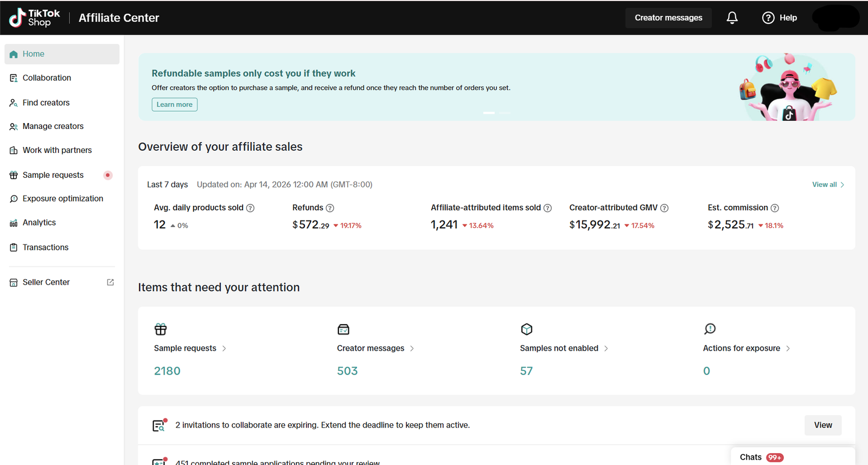This screenshot has width=868, height=465.
Task: Click the info icon beside Est. commission
Action: pyautogui.click(x=775, y=208)
